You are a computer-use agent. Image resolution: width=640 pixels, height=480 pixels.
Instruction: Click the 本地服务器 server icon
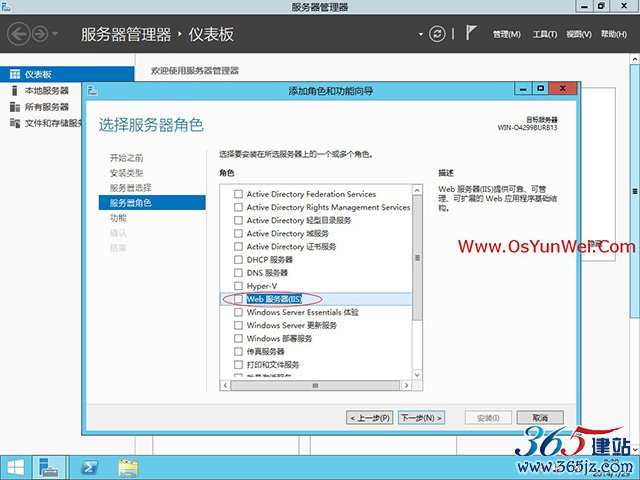click(x=15, y=91)
